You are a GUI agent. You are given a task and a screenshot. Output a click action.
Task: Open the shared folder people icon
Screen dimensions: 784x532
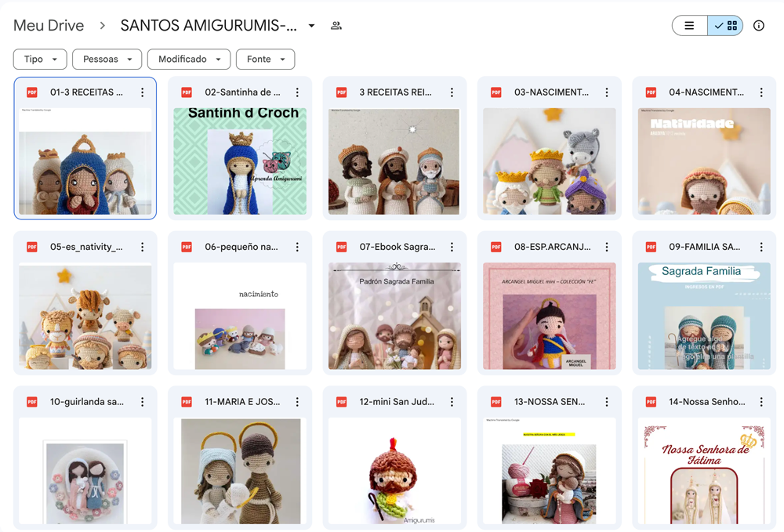tap(336, 26)
